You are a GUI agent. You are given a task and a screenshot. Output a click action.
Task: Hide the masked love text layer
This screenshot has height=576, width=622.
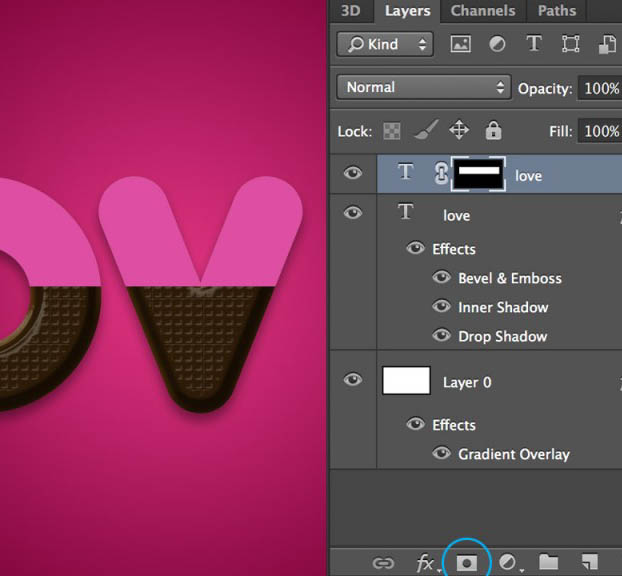353,173
